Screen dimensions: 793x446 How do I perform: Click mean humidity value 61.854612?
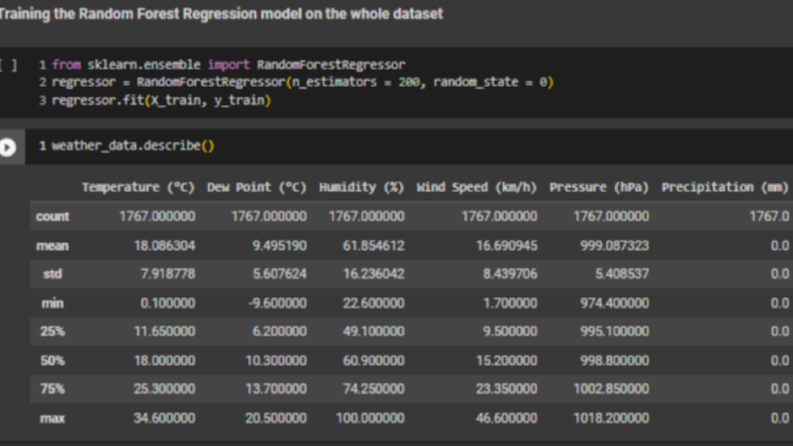374,246
